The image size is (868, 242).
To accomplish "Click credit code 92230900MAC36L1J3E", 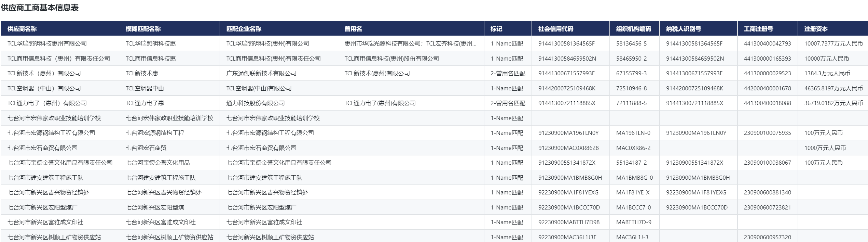I will point(567,237).
